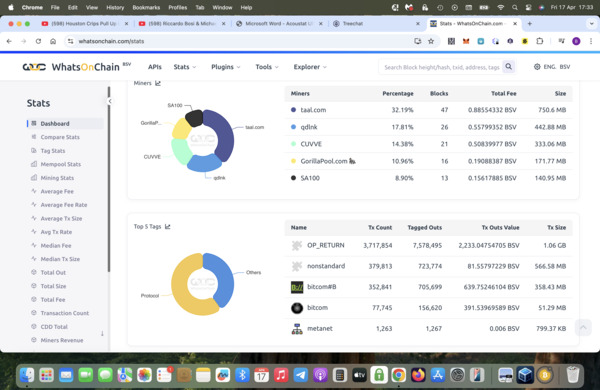Open Mempool Stats in sidebar
600x390 pixels.
pyautogui.click(x=60, y=164)
